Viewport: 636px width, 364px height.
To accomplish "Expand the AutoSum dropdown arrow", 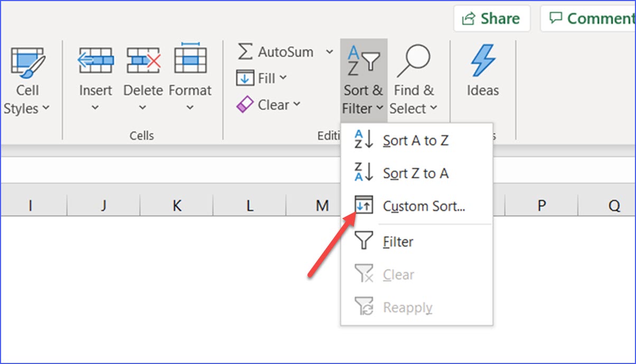I will (330, 51).
